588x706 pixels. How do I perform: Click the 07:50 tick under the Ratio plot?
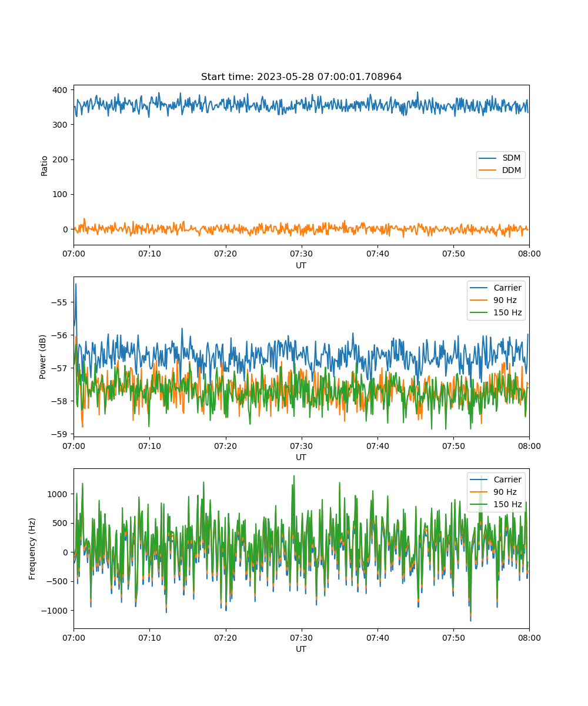click(x=453, y=254)
